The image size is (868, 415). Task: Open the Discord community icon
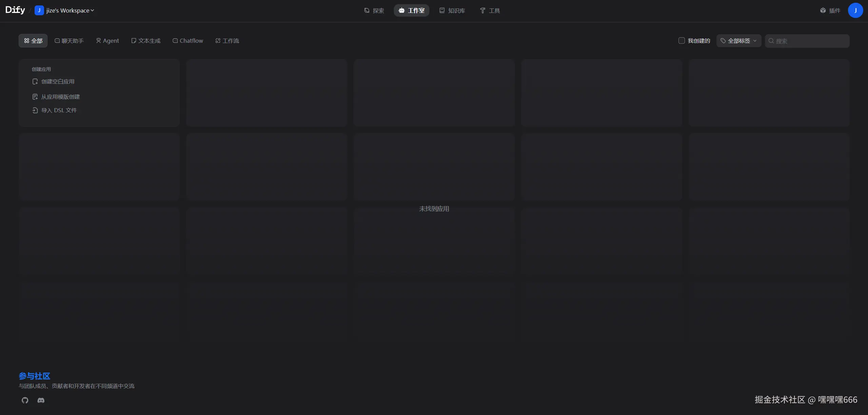(41, 400)
